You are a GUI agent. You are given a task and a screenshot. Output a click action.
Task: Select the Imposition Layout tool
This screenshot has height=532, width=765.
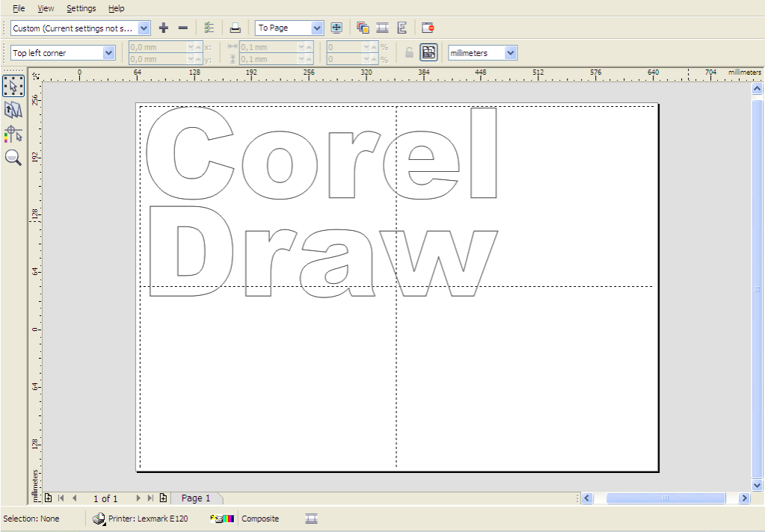click(x=13, y=110)
